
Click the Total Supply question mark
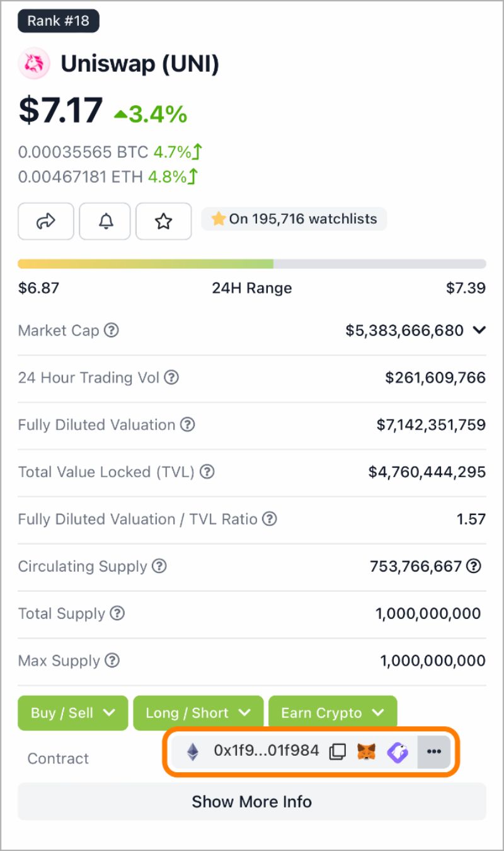[x=118, y=614]
